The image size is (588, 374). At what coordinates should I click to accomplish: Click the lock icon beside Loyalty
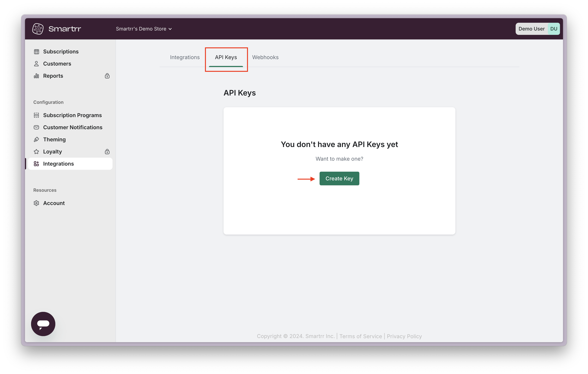[x=107, y=152]
